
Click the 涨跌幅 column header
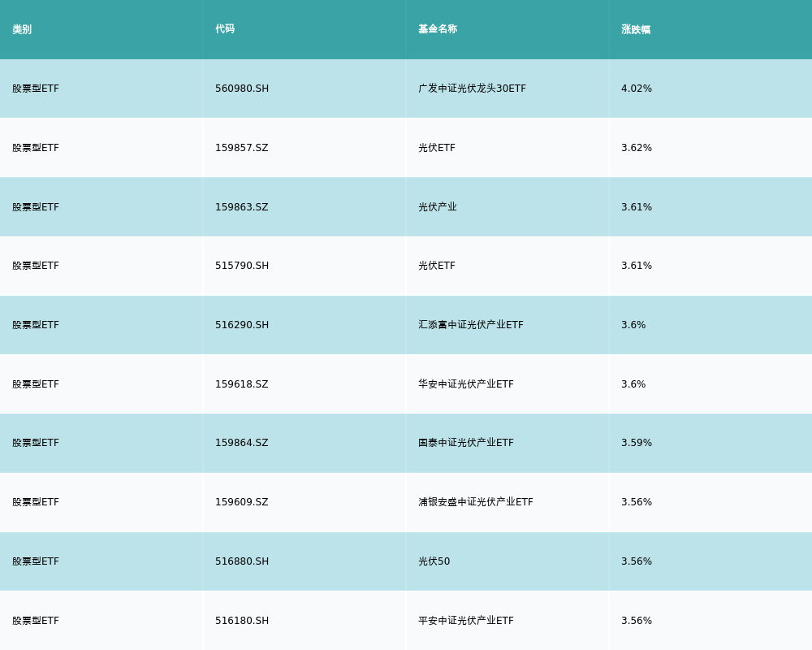pyautogui.click(x=636, y=29)
